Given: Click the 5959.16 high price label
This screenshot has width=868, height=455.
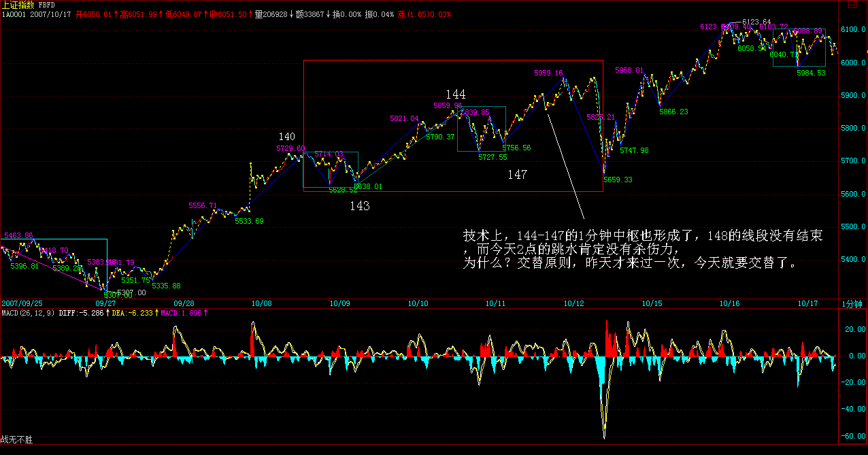Looking at the screenshot, I should [x=548, y=73].
